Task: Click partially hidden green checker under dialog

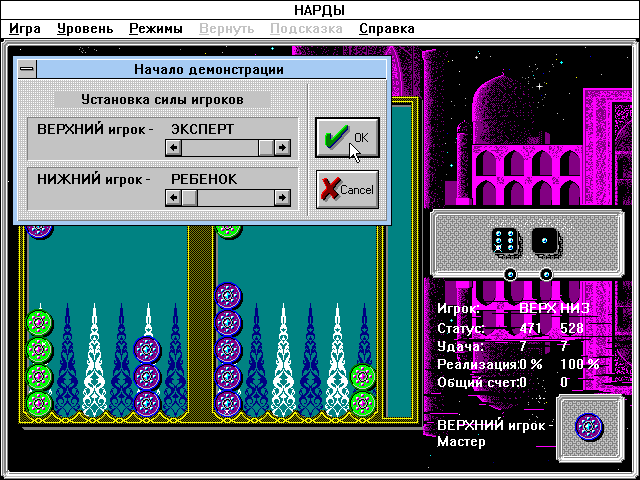Action: [228, 231]
